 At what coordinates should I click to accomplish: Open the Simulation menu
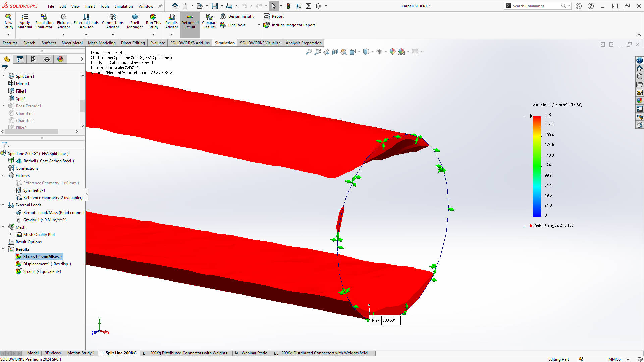[x=124, y=6]
